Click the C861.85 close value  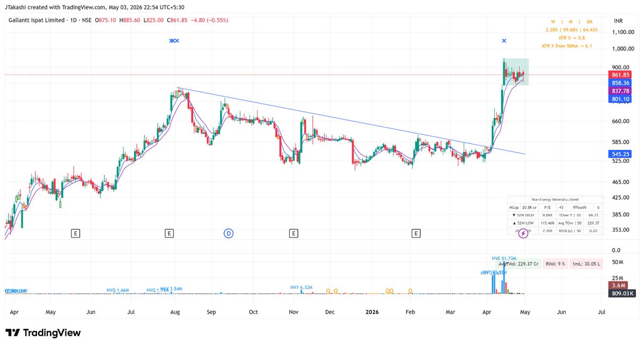[178, 20]
